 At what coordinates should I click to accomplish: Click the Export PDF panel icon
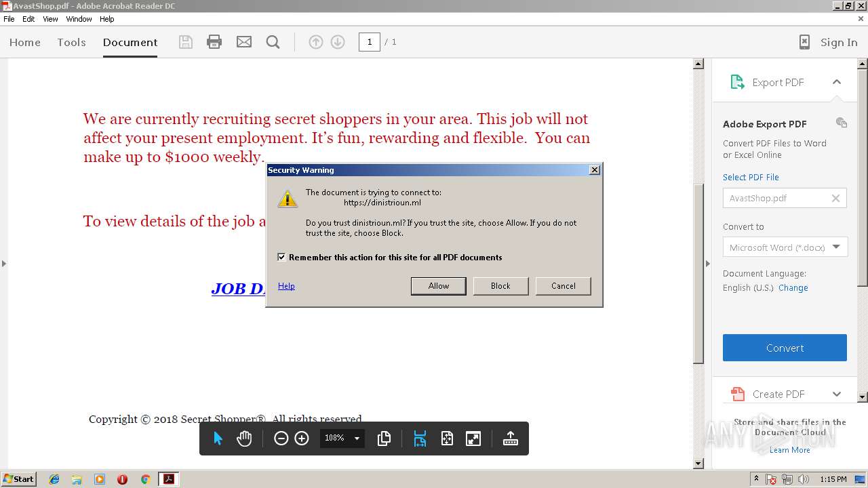pyautogui.click(x=737, y=82)
